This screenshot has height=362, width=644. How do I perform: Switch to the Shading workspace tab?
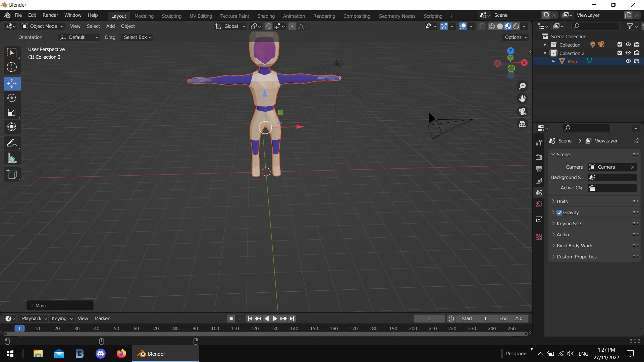(x=266, y=16)
